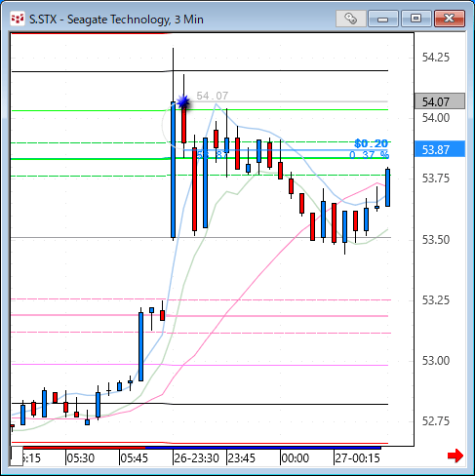Viewport: 475px width, 476px height.
Task: Select the 53.87 blue price label
Action: tap(440, 149)
